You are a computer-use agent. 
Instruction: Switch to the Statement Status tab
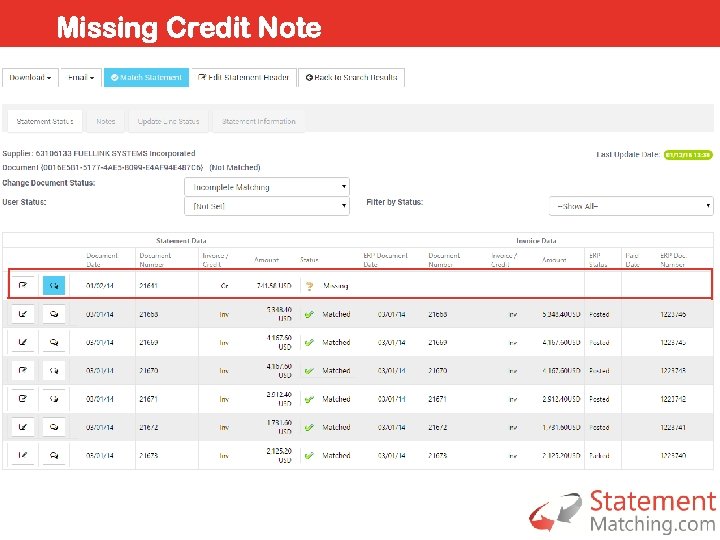(x=45, y=121)
